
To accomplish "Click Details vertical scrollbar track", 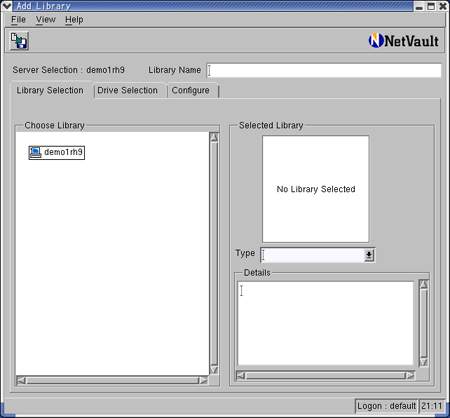I will coord(424,323).
